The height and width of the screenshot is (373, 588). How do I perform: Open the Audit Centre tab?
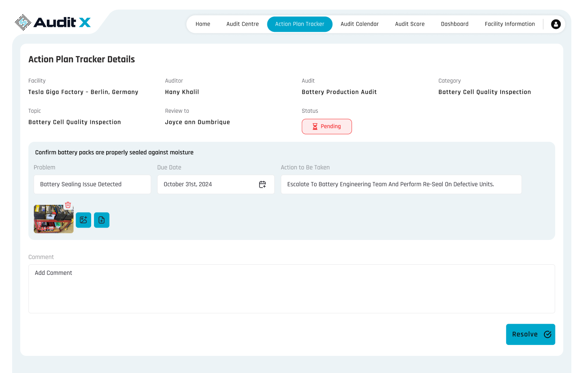243,24
